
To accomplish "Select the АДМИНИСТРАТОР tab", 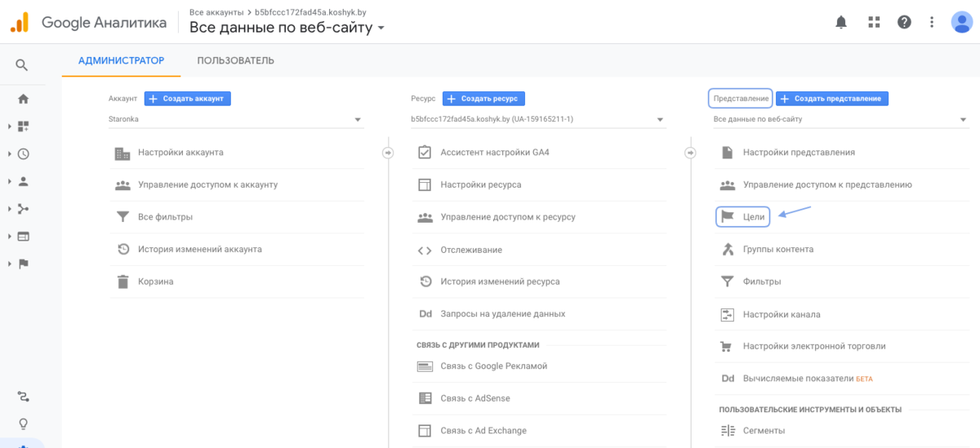I will coord(121,60).
